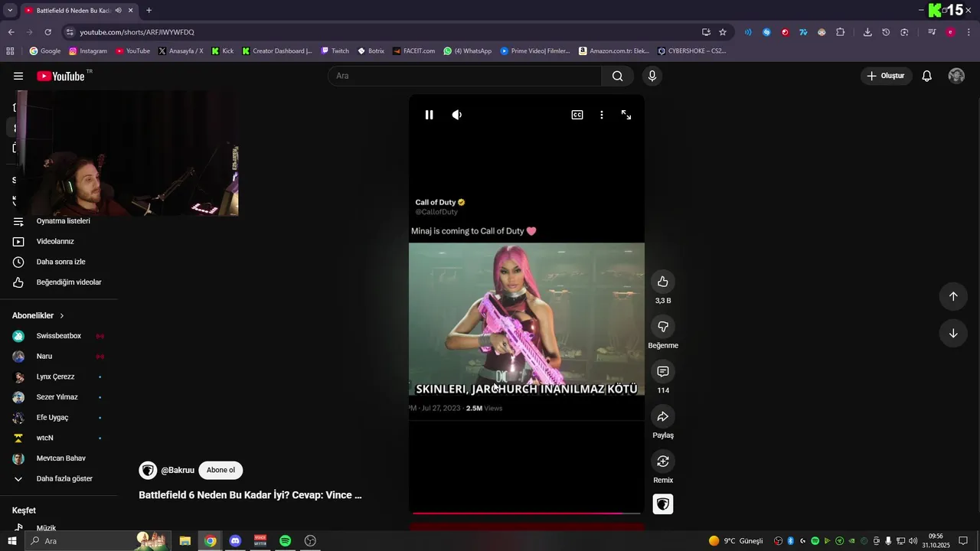Open the Twitch bookmark
Image resolution: width=980 pixels, height=551 pixels.
[335, 51]
